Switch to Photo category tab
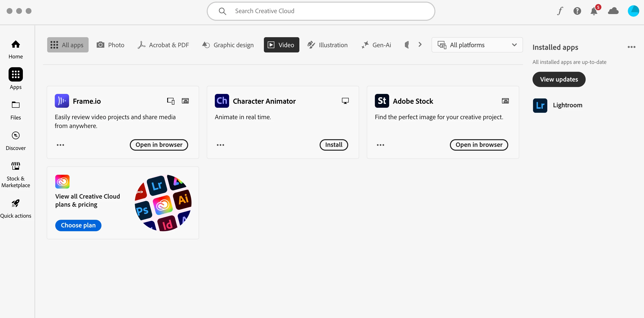 tap(111, 45)
